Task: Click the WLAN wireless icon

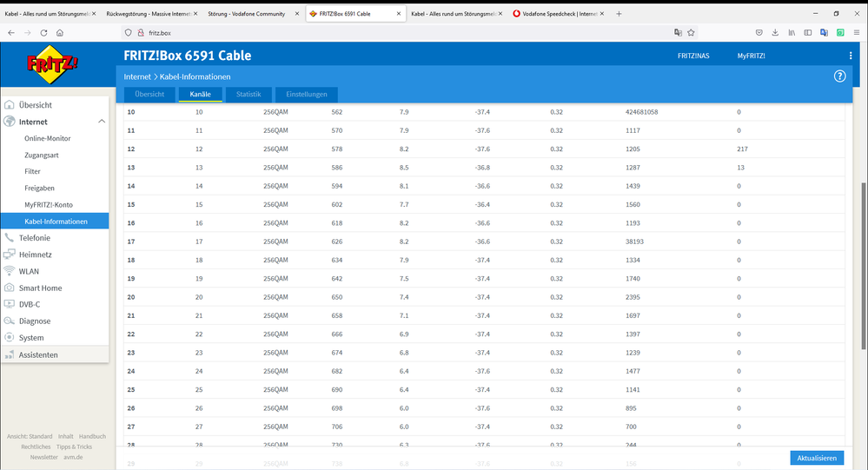Action: 10,271
